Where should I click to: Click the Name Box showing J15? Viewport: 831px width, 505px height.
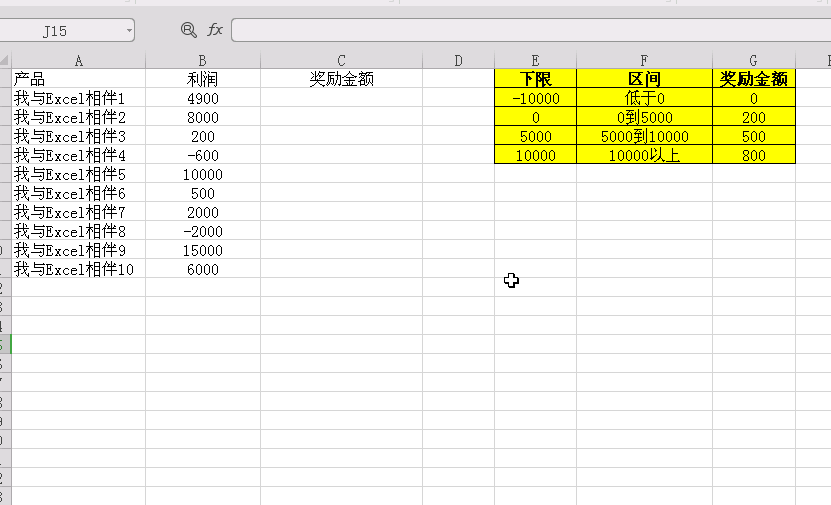(x=55, y=31)
